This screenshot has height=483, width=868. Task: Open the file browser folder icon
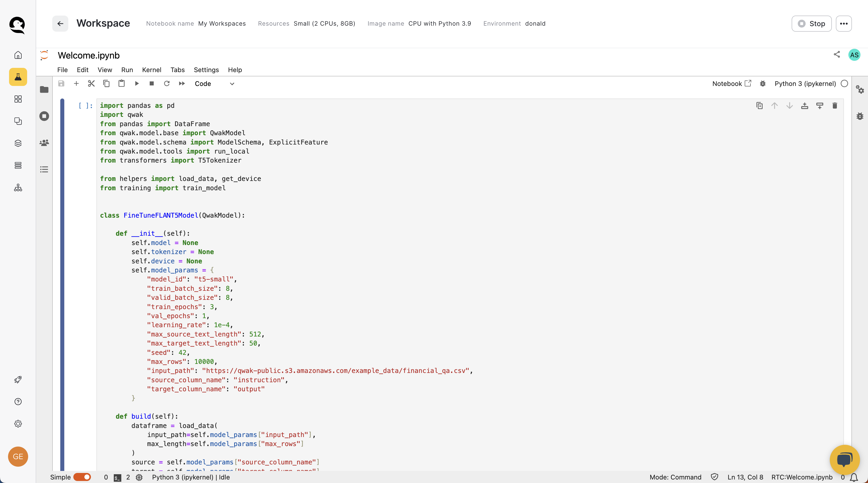point(44,90)
